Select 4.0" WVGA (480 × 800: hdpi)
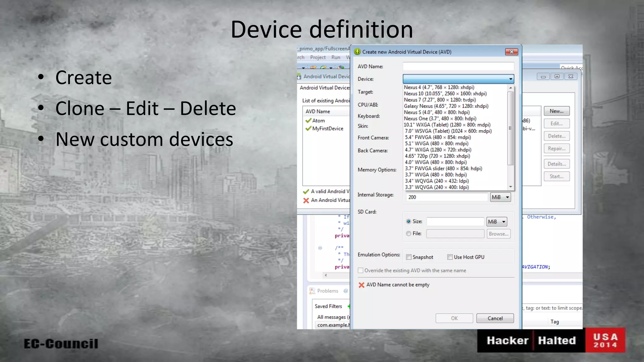 436,162
